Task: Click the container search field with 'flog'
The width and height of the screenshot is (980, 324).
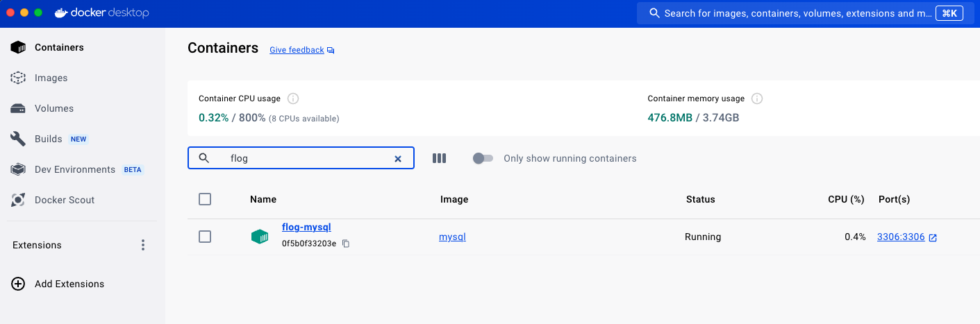Action: pyautogui.click(x=301, y=158)
